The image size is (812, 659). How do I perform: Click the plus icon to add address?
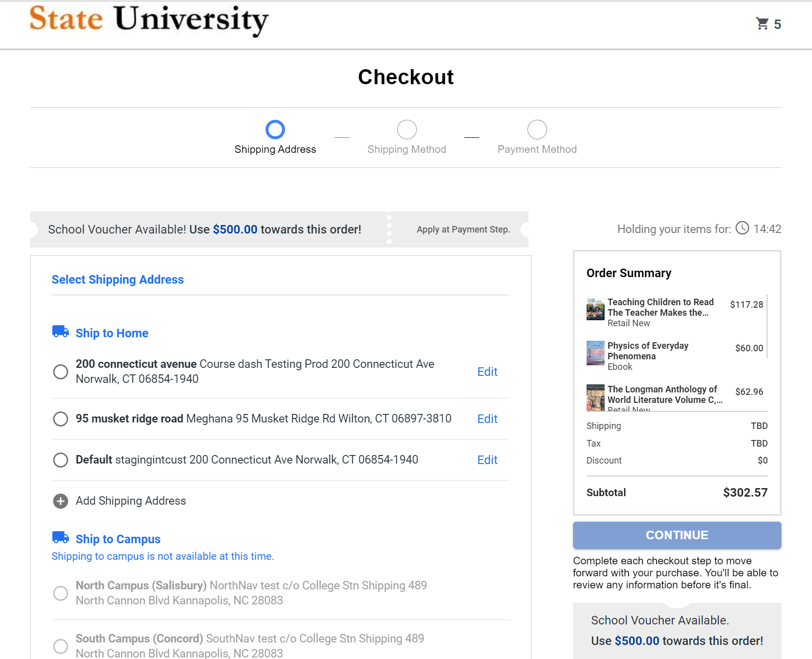click(61, 501)
